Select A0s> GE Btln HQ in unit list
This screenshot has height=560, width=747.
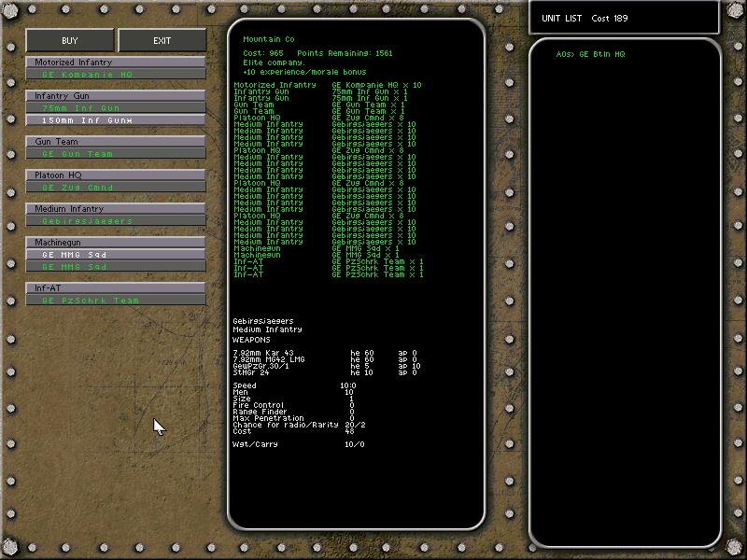590,54
